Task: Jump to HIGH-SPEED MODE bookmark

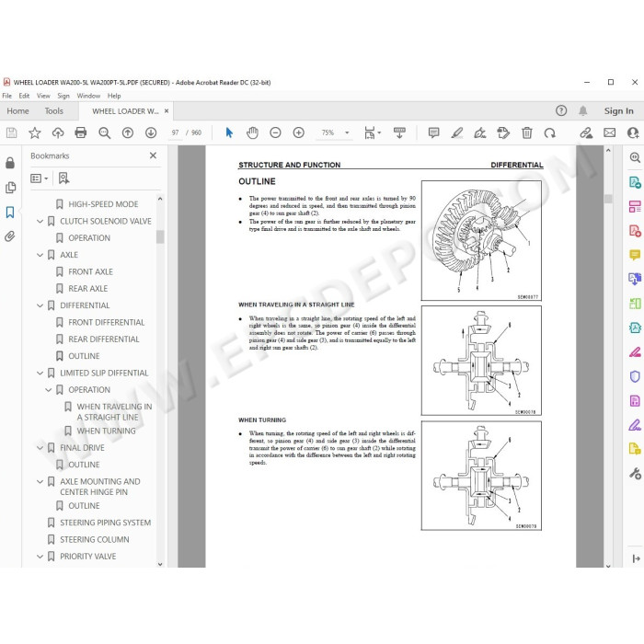Action: [x=103, y=204]
